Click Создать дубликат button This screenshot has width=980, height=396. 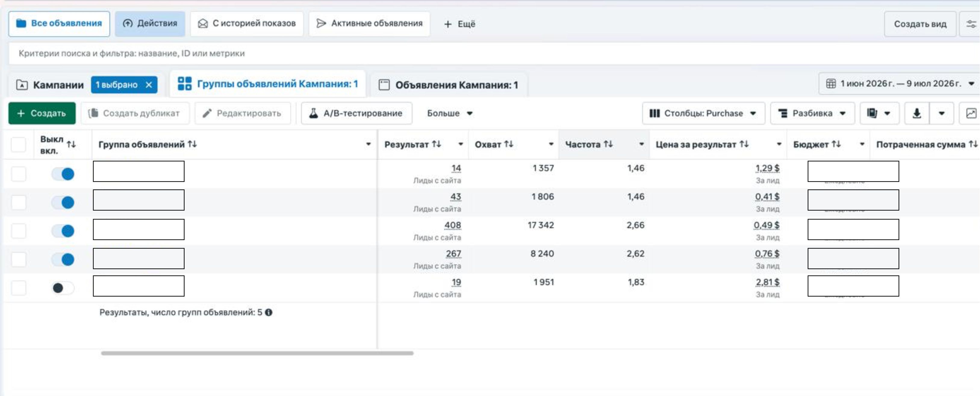click(135, 113)
